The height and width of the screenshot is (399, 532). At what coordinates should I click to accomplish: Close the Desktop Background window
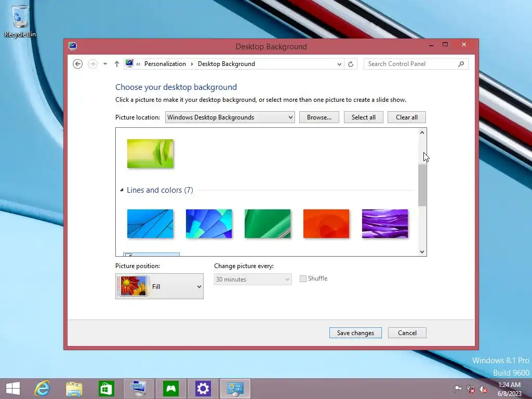coord(464,45)
